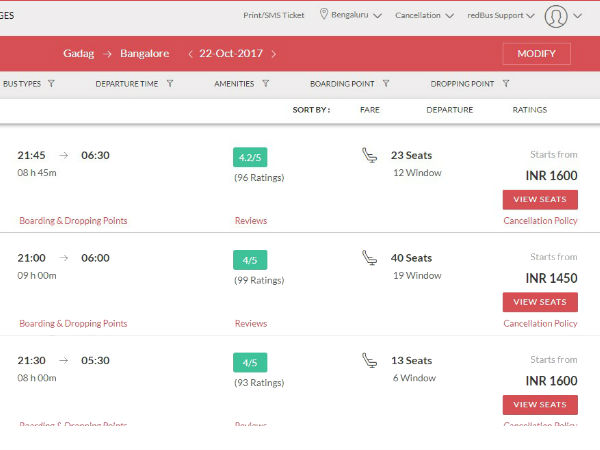
Task: Click the Amenities filter funnel icon
Action: coord(266,84)
